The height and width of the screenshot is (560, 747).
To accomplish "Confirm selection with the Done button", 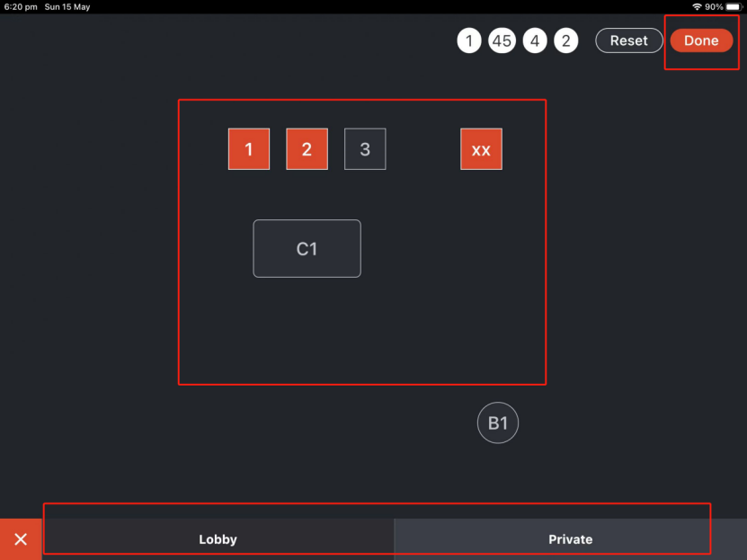I will click(x=701, y=40).
